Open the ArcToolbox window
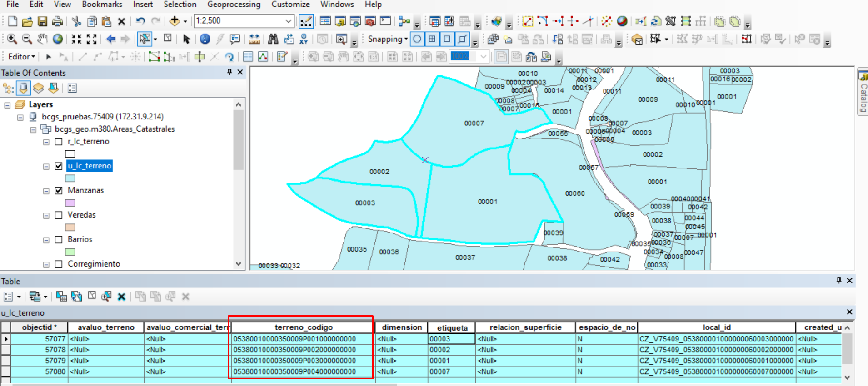868x386 pixels. tap(370, 21)
